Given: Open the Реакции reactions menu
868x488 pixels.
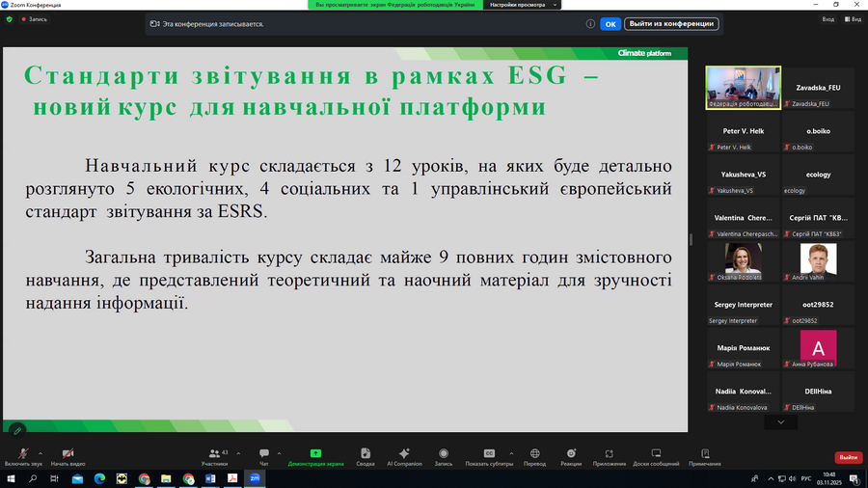Looking at the screenshot, I should pos(571,454).
